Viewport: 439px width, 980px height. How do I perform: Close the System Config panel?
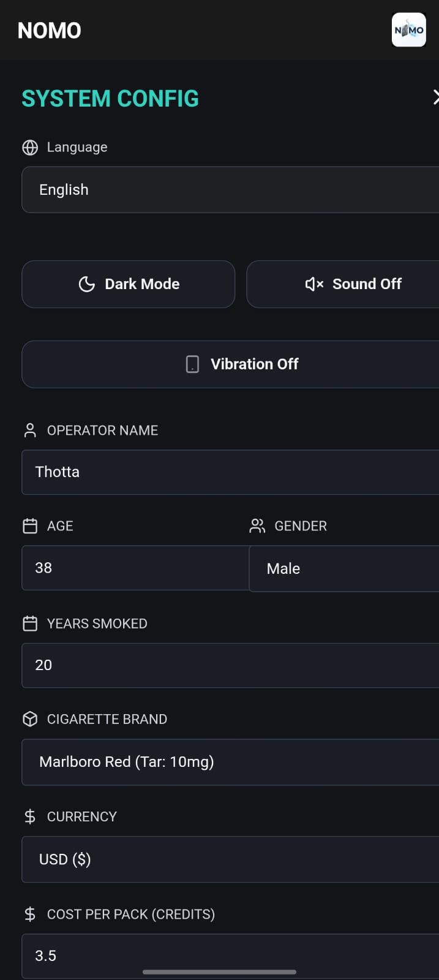click(435, 97)
